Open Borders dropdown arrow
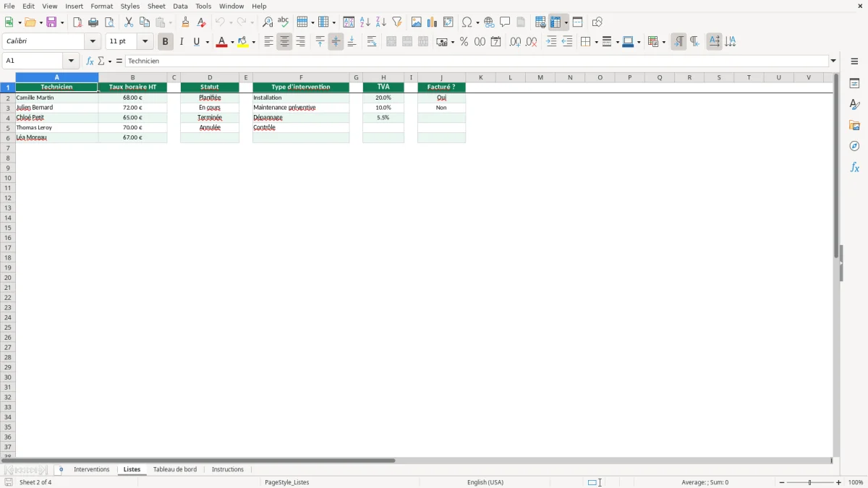 pyautogui.click(x=595, y=42)
